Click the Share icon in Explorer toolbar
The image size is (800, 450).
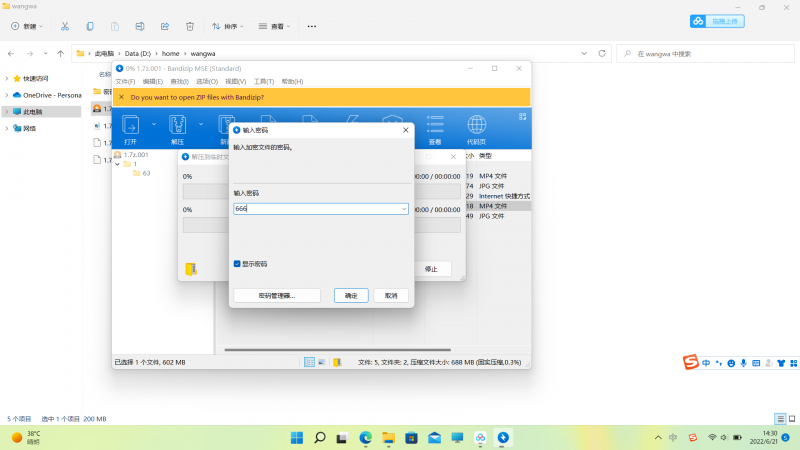pos(165,25)
